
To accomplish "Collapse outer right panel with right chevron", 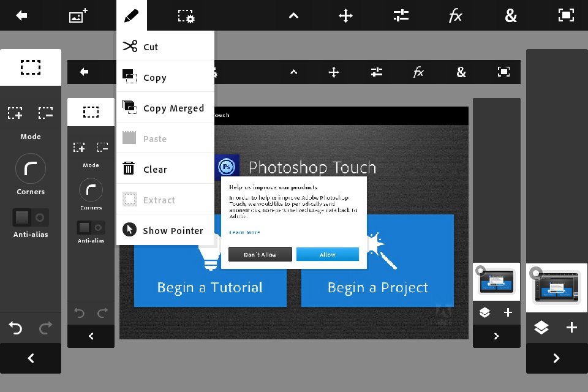I will click(x=557, y=358).
